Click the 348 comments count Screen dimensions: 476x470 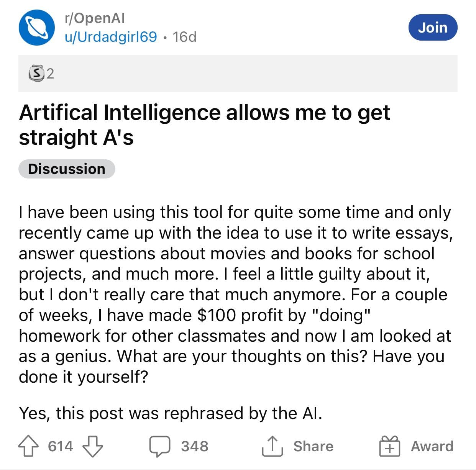[x=195, y=447]
